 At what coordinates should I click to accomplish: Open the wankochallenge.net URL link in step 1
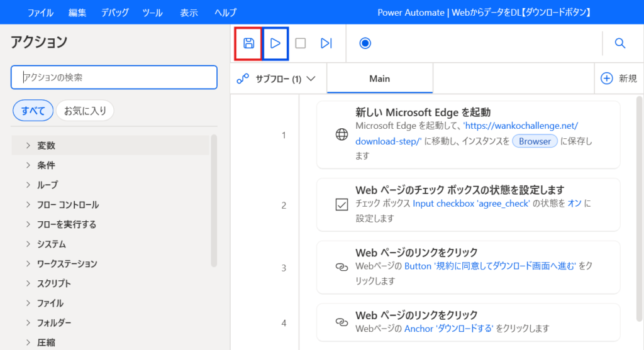[467, 133]
